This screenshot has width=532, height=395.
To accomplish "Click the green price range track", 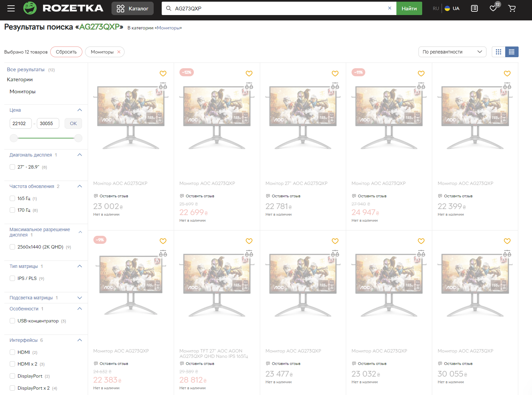I will point(46,138).
